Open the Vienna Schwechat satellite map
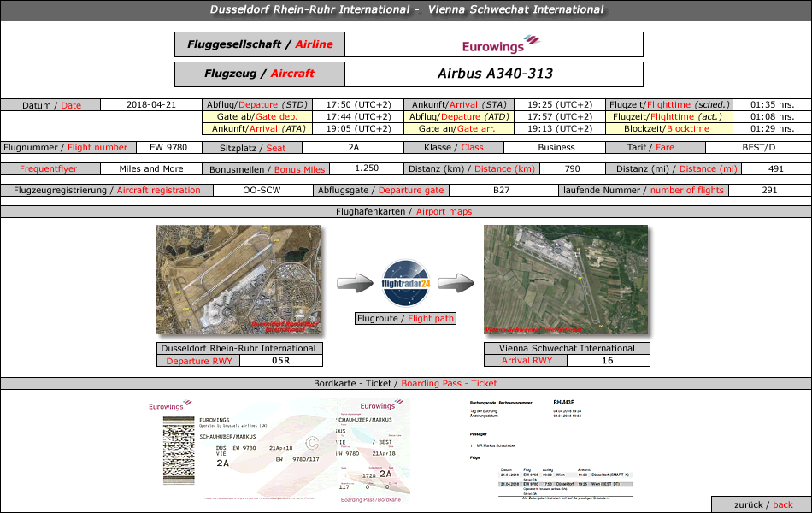Viewport: 812px width, 513px height. coord(566,280)
